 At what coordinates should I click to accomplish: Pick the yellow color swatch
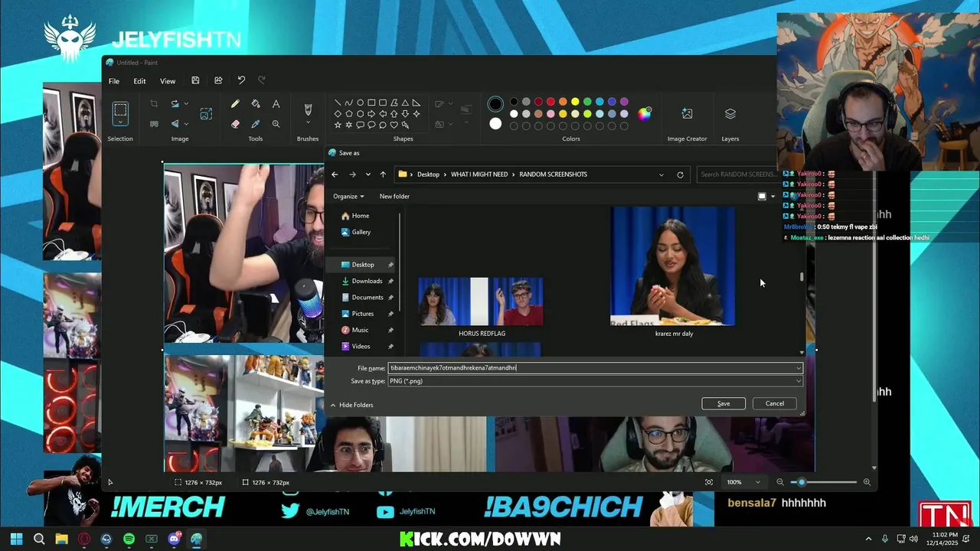pos(575,102)
